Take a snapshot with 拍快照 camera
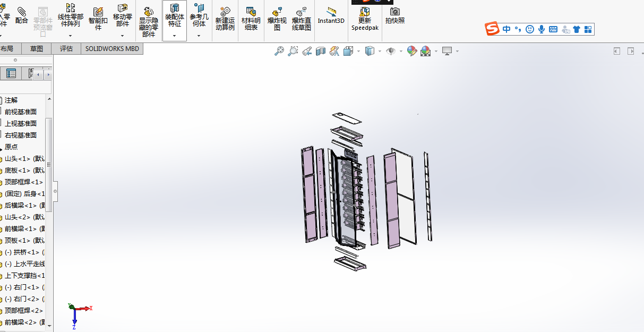The image size is (644, 332). (395, 15)
